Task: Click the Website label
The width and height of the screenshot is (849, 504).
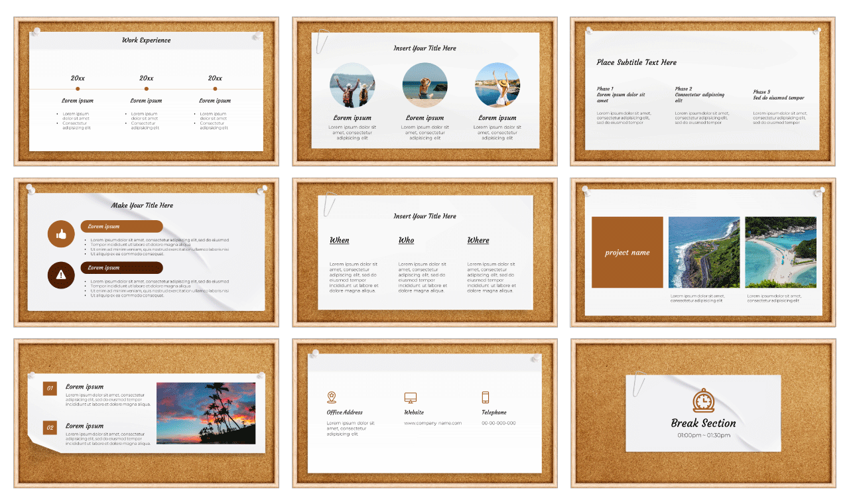Action: 414,412
